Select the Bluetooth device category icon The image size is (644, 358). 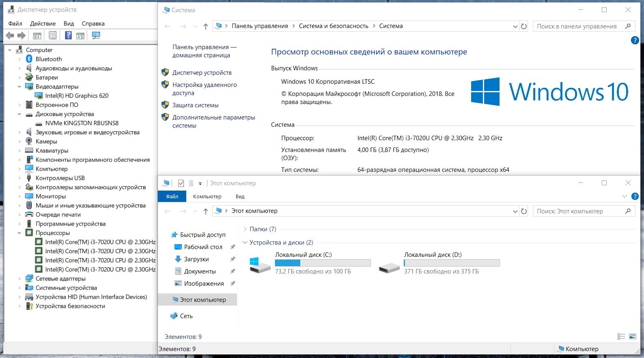coord(29,59)
